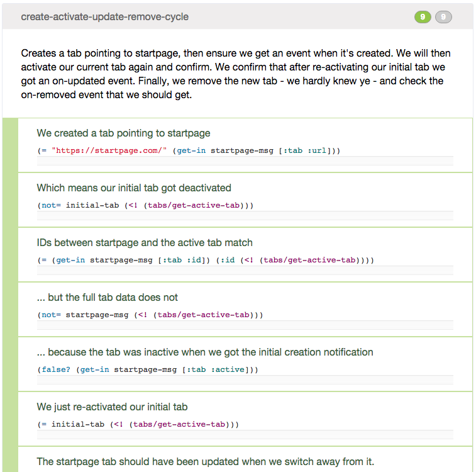Click the result bar under the re-activated tab code
The width and height of the screenshot is (476, 472).
click(x=245, y=435)
